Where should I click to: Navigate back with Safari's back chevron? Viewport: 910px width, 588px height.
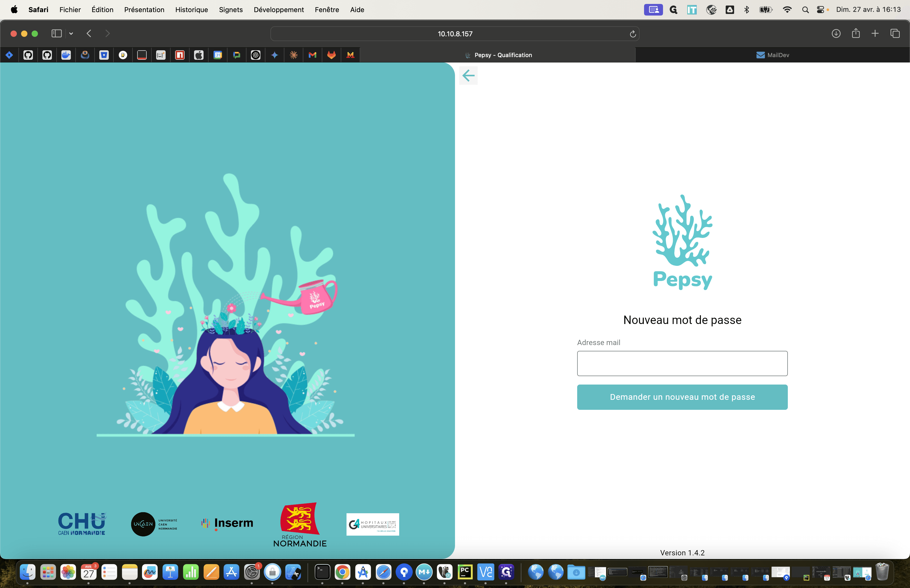[x=89, y=34]
